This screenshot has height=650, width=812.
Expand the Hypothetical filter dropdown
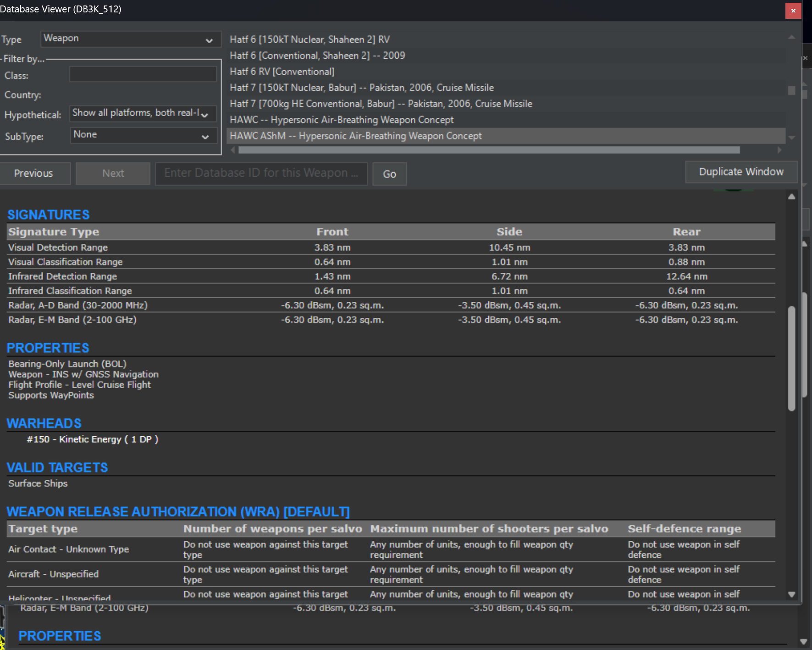[142, 113]
